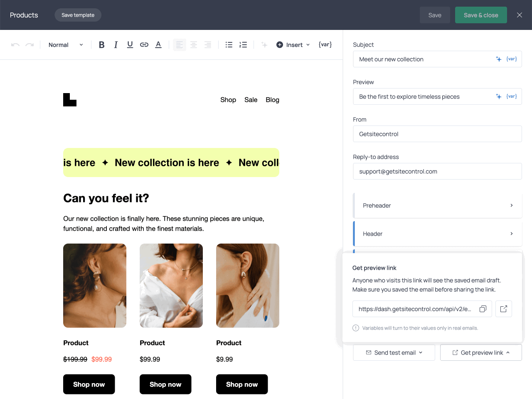Create a numbered list from the toolbar
Screen dimensions: 532x399
pos(243,44)
